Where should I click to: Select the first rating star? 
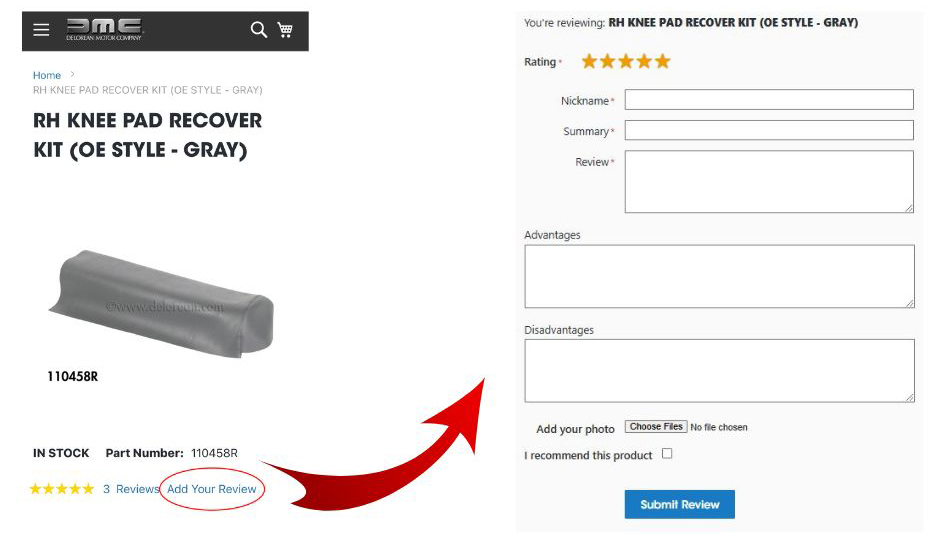(x=589, y=61)
